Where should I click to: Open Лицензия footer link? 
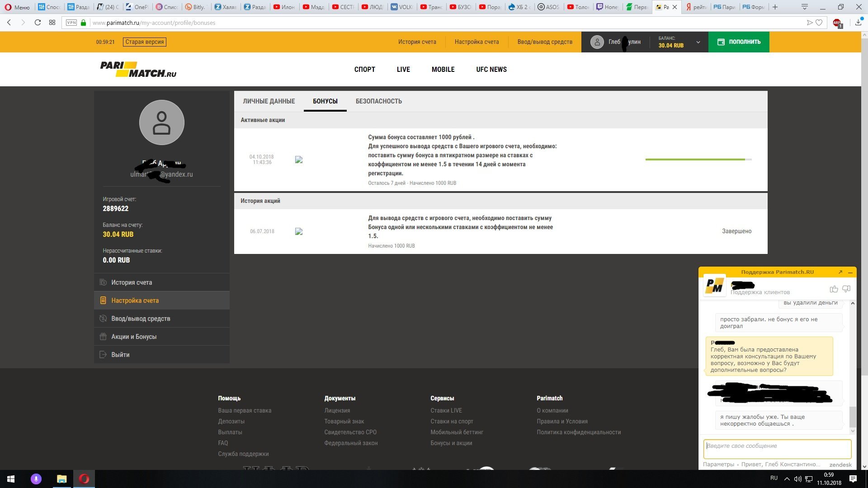(x=337, y=411)
